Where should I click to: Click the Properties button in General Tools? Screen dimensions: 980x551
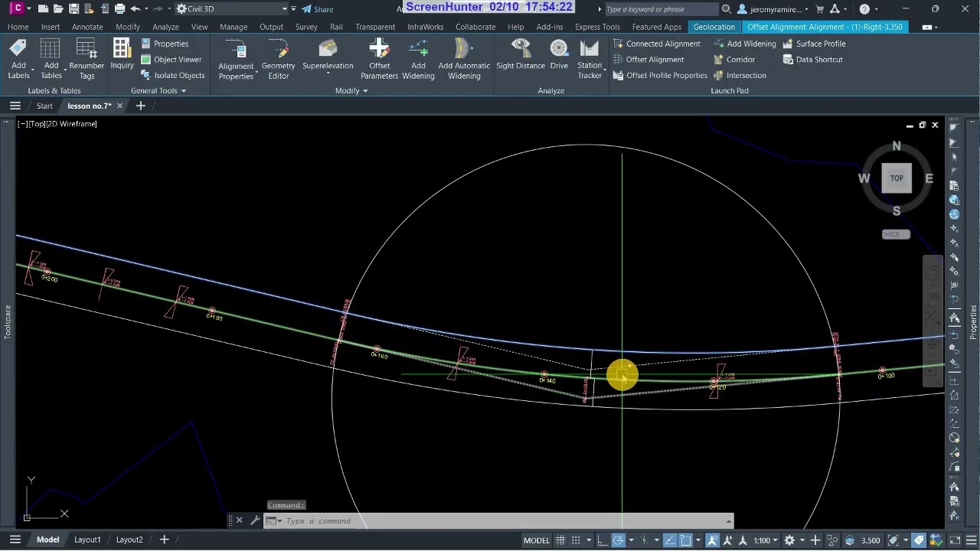tap(165, 44)
